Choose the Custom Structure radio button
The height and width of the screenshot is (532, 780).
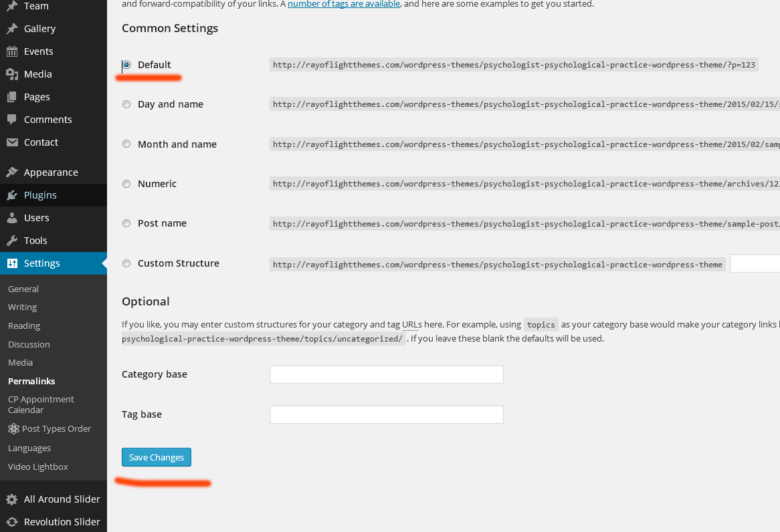[126, 263]
